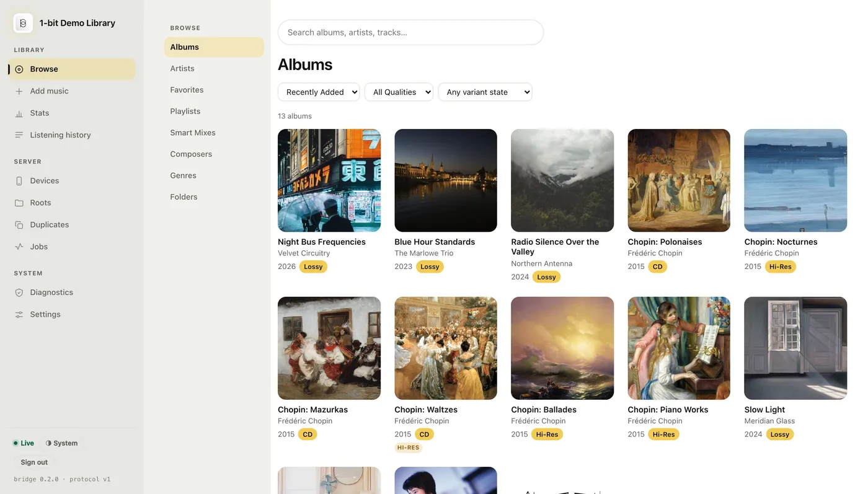
Task: Open Composers in the Browse menu
Action: pos(214,154)
